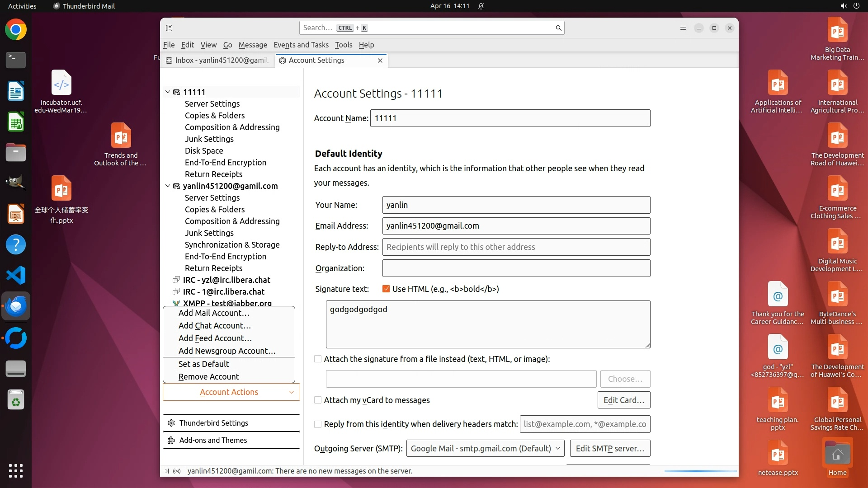Click the spaces toolbar toggle icon
868x488 pixels.
click(169, 28)
